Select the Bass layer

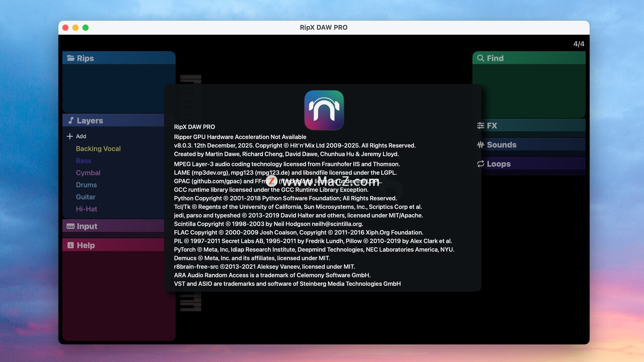(83, 161)
